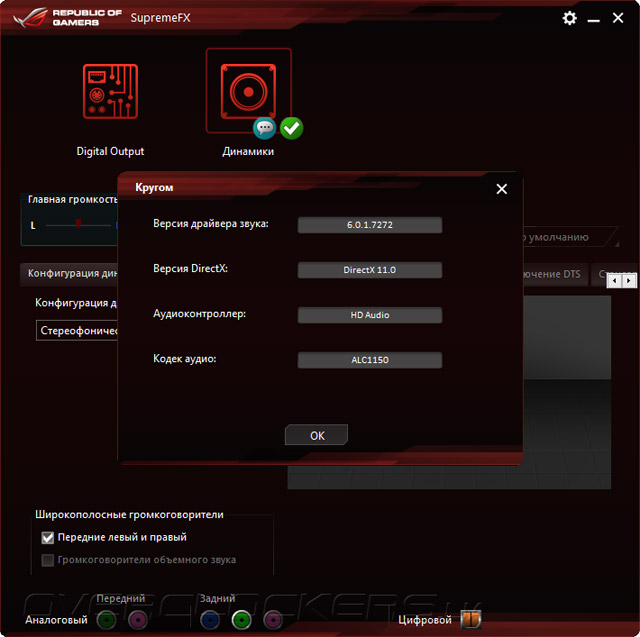The height and width of the screenshot is (637, 640).
Task: Click the orange Цифровой digital connector icon
Action: pyautogui.click(x=471, y=619)
